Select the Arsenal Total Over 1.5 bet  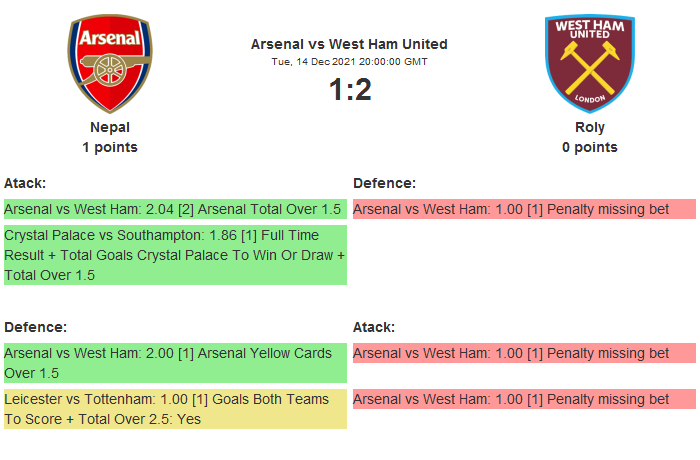[174, 209]
